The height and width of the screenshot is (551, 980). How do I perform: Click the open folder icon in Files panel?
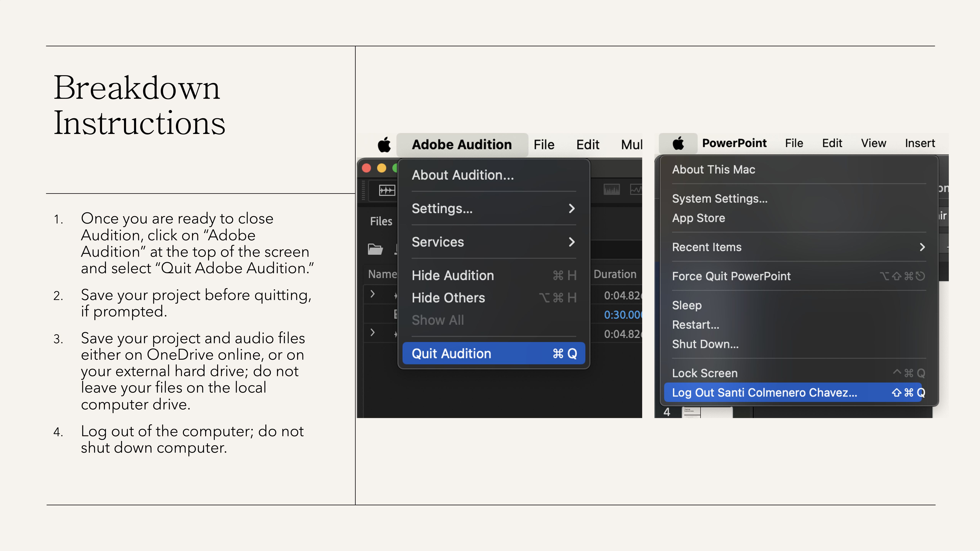click(375, 249)
